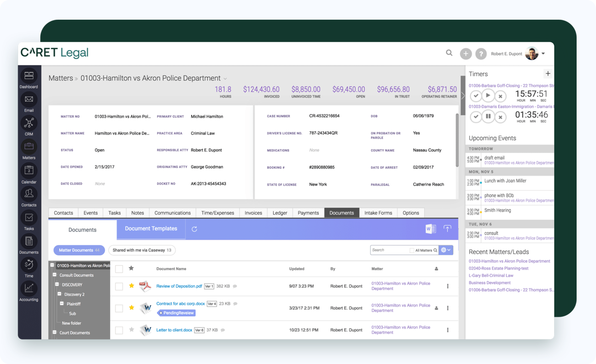Image resolution: width=596 pixels, height=364 pixels.
Task: Click the plus add button in the header
Action: 466,54
